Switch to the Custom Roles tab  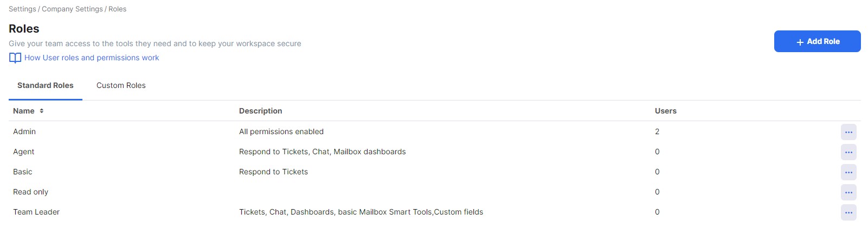coord(121,85)
